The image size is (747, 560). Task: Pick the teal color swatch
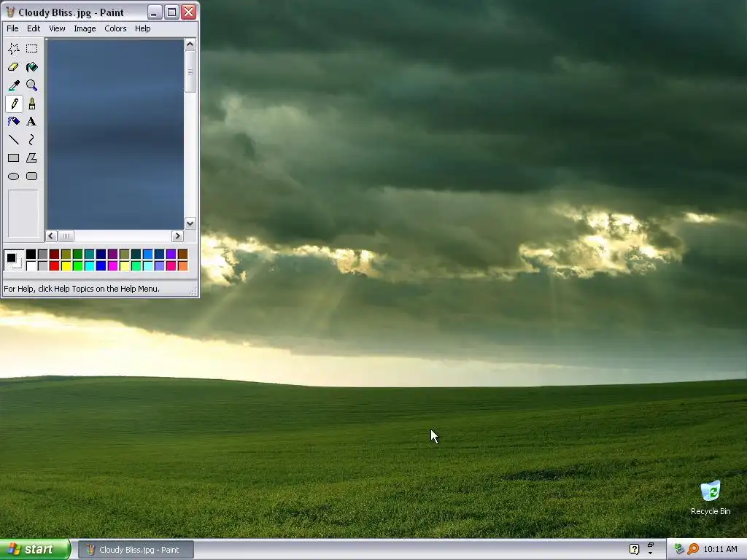click(x=90, y=254)
